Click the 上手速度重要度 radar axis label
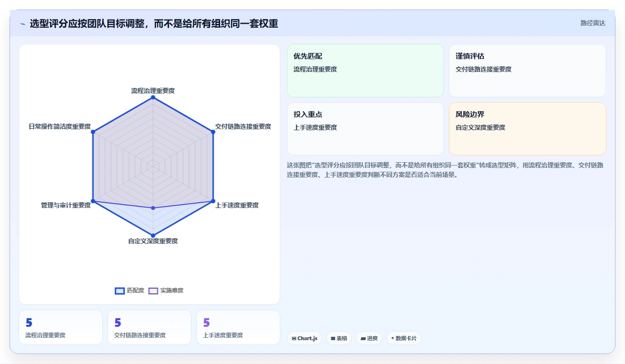Viewport: 625px width, 364px height. point(237,205)
